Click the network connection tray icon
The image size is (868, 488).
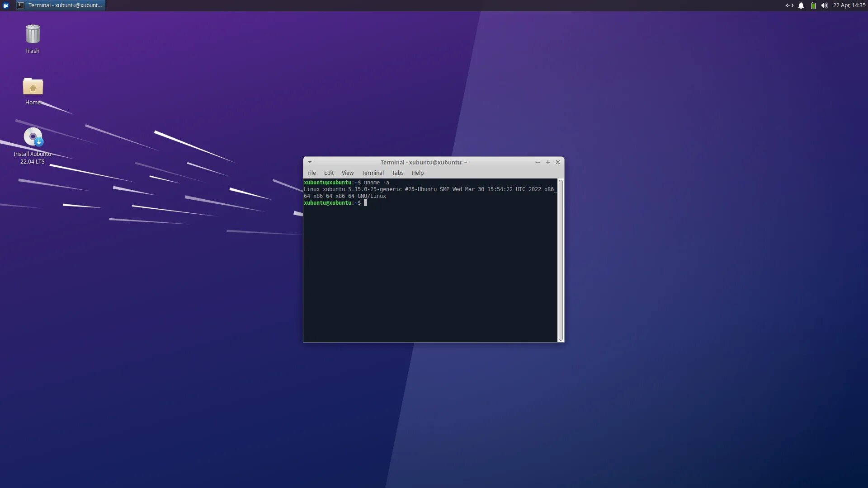pos(789,5)
